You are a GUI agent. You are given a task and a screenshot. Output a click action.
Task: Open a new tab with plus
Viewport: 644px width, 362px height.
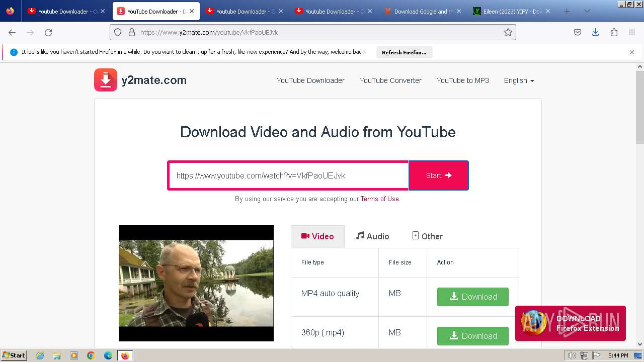(567, 11)
